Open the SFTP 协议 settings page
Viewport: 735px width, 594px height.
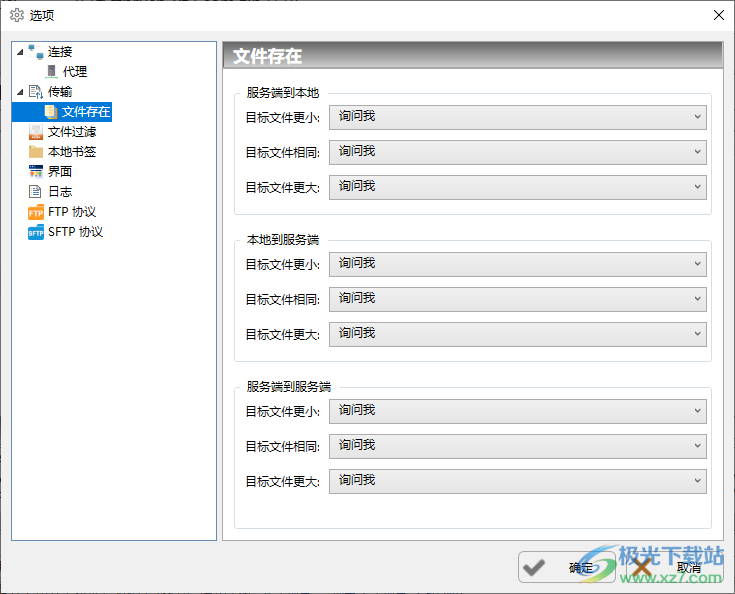[75, 232]
